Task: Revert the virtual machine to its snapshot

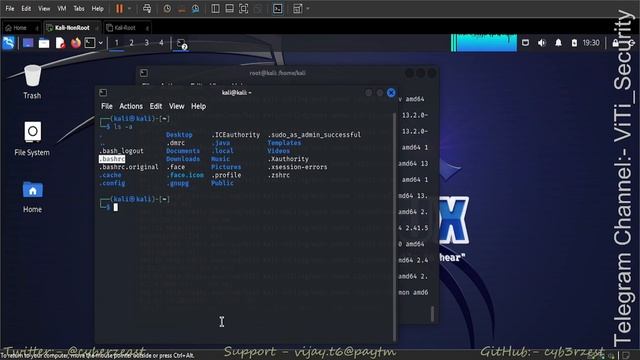Action: [182, 9]
